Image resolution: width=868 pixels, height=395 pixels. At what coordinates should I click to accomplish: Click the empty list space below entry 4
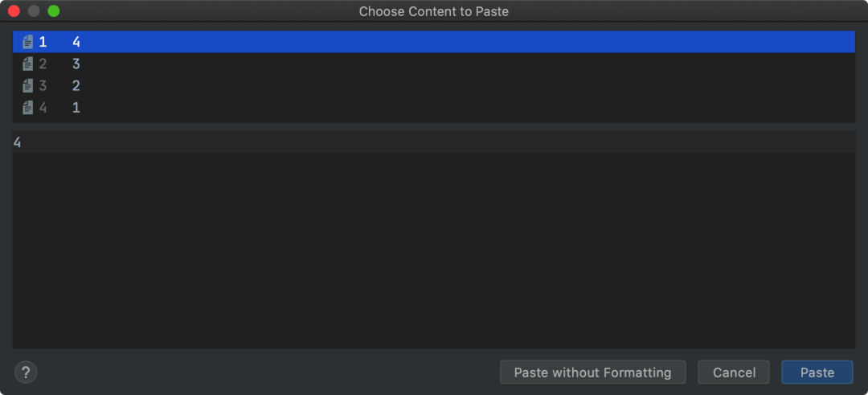[x=434, y=120]
